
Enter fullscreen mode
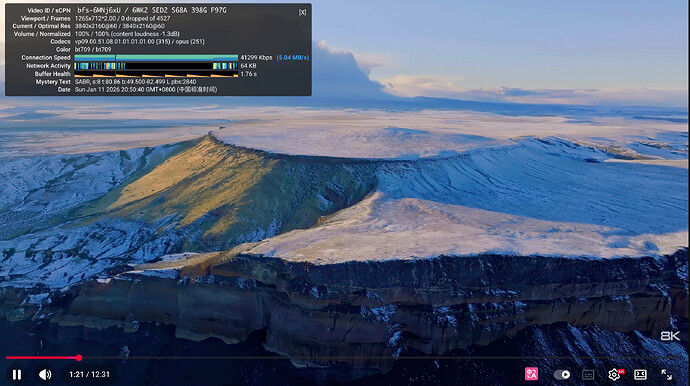[667, 375]
